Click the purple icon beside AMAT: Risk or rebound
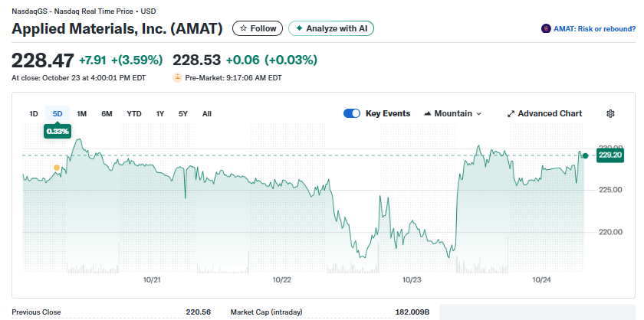The height and width of the screenshot is (320, 644). tap(546, 29)
